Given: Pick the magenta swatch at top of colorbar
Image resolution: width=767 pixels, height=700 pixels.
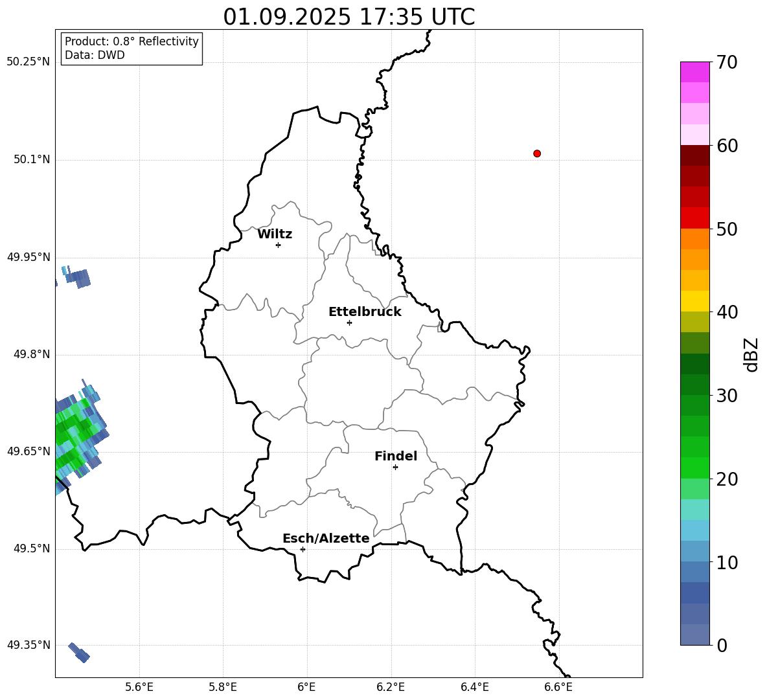Looking at the screenshot, I should coord(694,72).
